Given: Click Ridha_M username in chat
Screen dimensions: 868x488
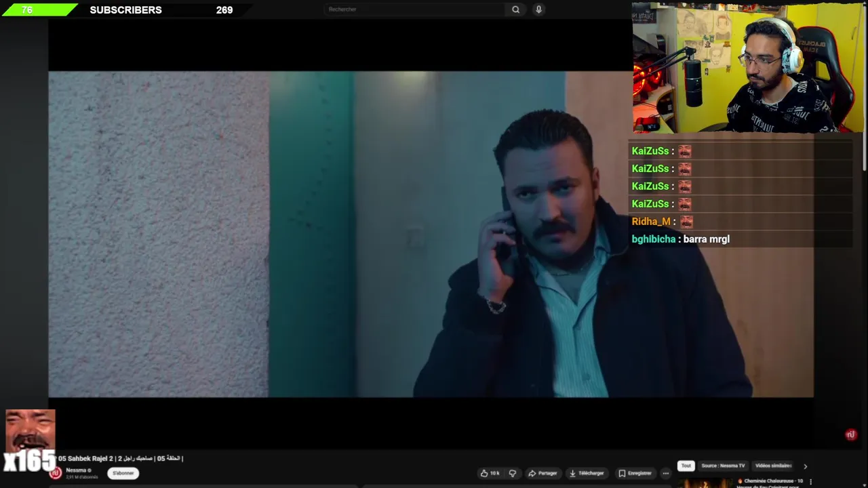Looking at the screenshot, I should pyautogui.click(x=651, y=222).
